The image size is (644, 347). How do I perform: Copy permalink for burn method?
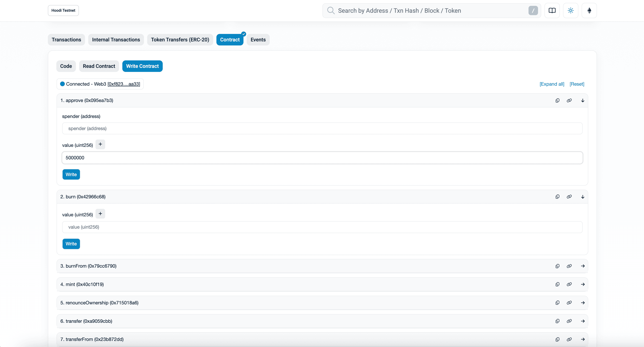(569, 197)
